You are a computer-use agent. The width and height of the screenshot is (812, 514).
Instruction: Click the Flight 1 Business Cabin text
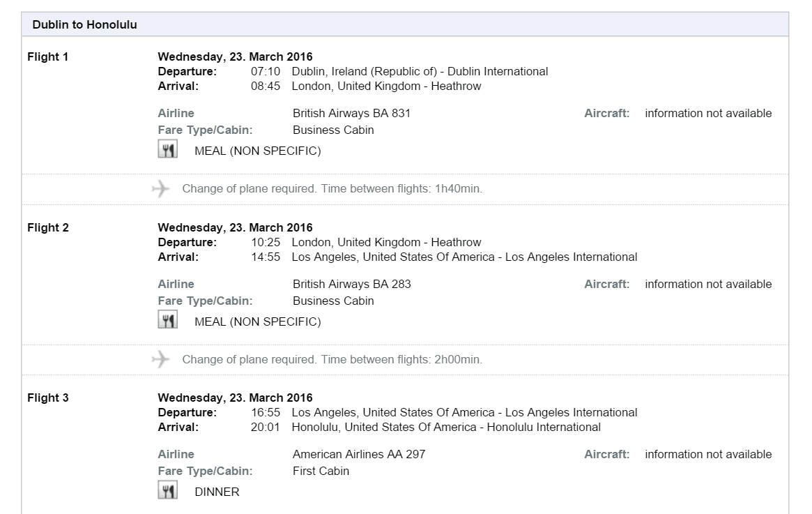click(x=333, y=130)
